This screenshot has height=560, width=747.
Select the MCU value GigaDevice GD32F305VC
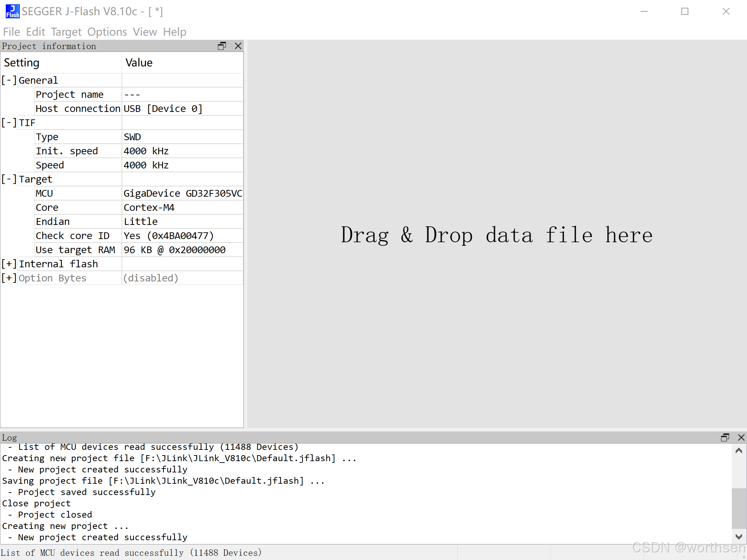182,193
